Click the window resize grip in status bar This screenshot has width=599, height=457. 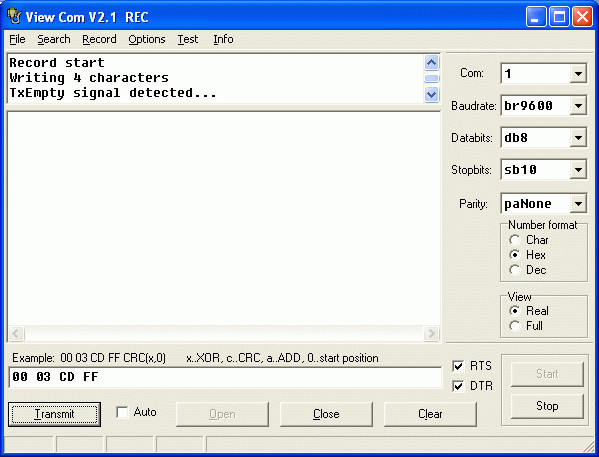click(589, 446)
